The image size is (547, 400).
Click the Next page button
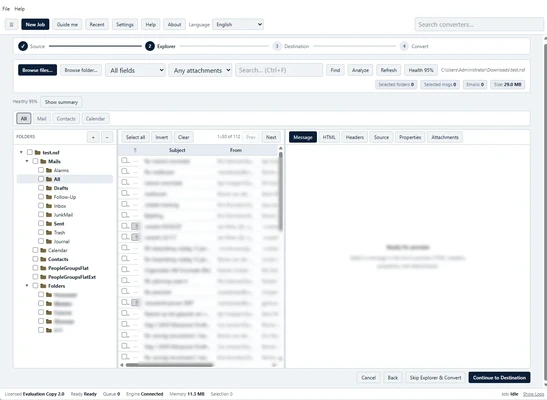pyautogui.click(x=271, y=137)
